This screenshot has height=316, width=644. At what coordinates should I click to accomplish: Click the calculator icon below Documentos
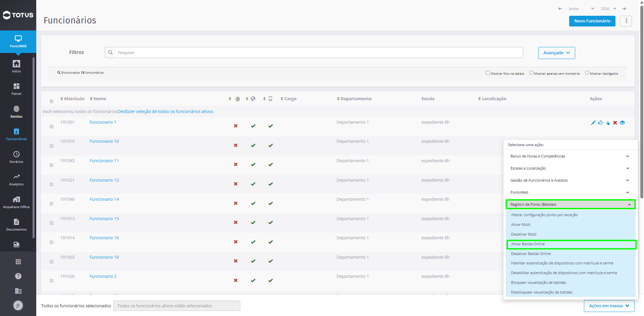16,245
